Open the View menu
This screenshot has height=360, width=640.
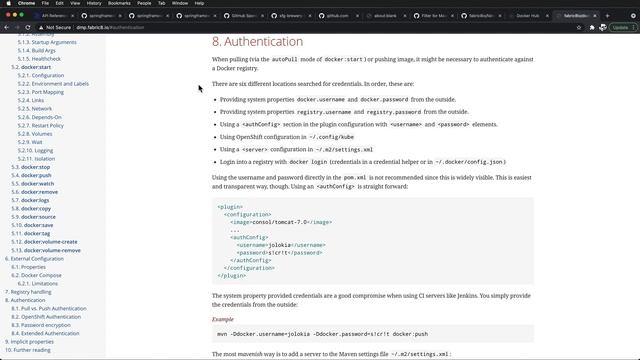tap(75, 3)
